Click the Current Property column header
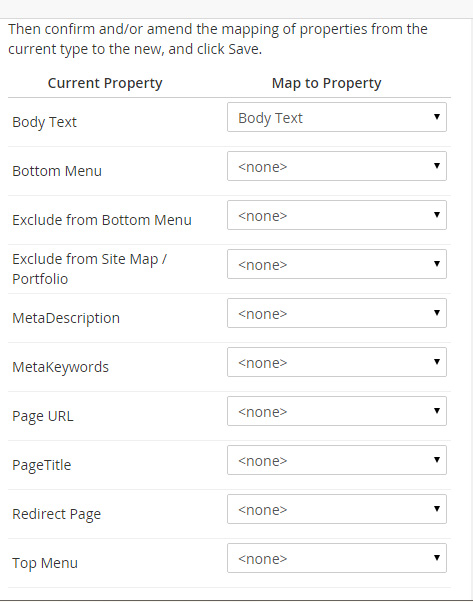Viewport: 473px width, 602px height. pyautogui.click(x=105, y=83)
